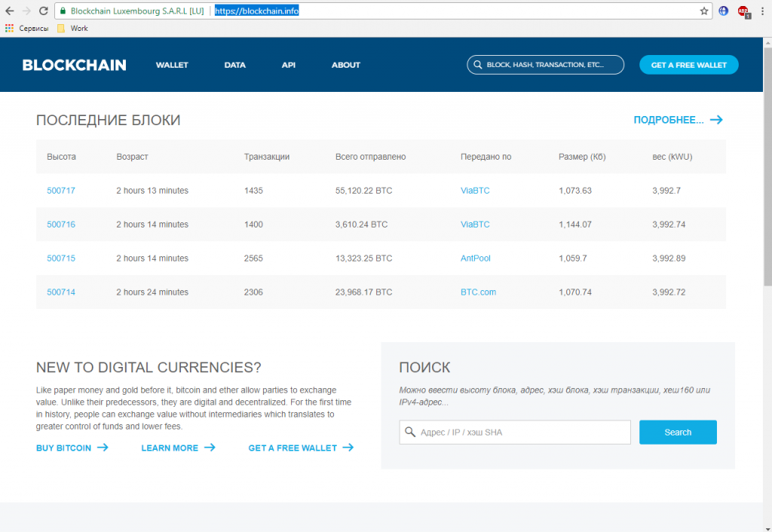Open the ПОДРОБНЕЕ... link

click(678, 120)
